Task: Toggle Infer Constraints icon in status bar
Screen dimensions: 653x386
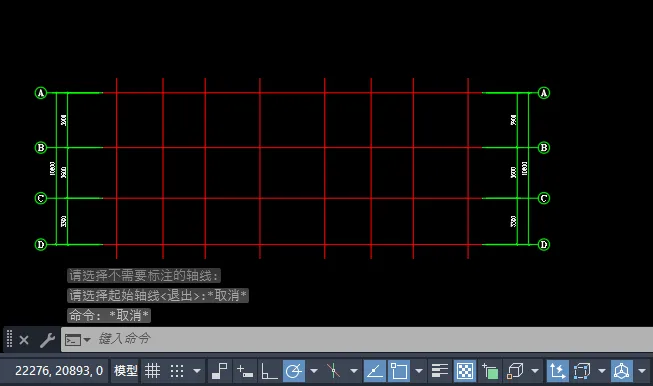Action: (219, 371)
